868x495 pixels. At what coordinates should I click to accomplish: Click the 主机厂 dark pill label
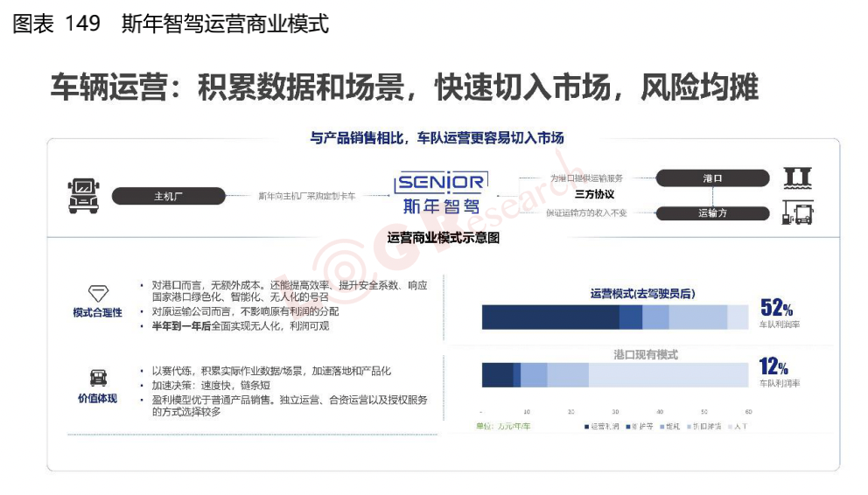(169, 197)
